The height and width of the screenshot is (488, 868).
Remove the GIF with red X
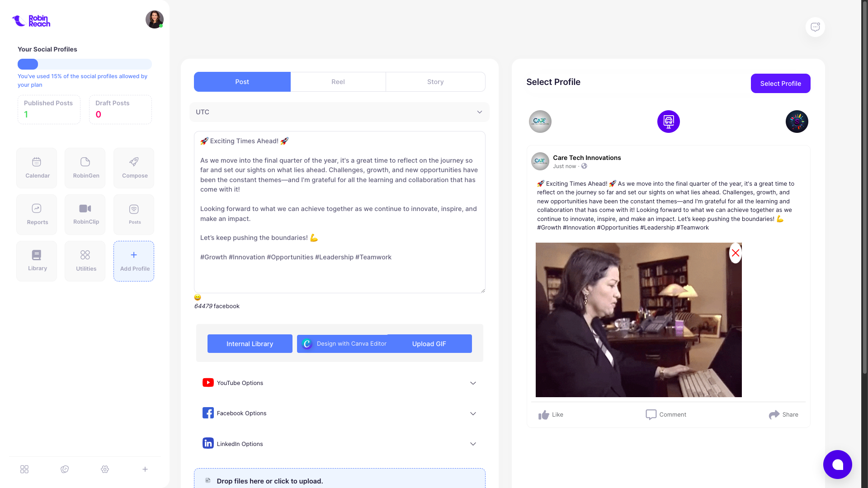[736, 253]
